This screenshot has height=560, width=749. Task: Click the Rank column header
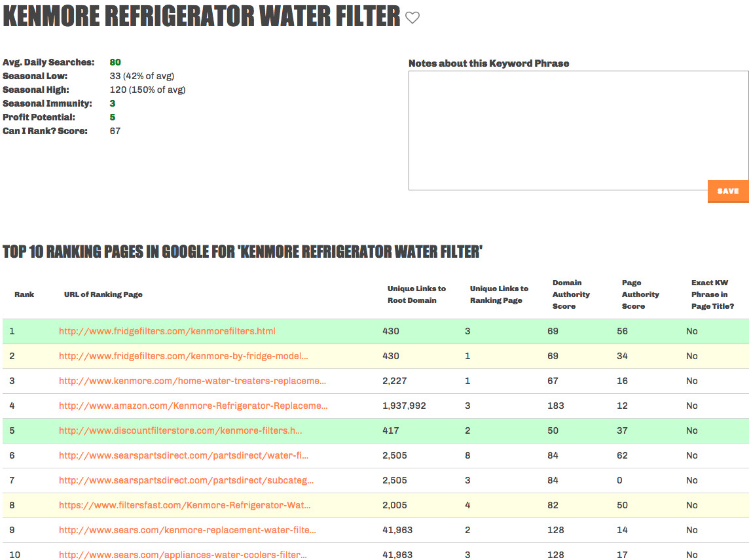(x=24, y=294)
